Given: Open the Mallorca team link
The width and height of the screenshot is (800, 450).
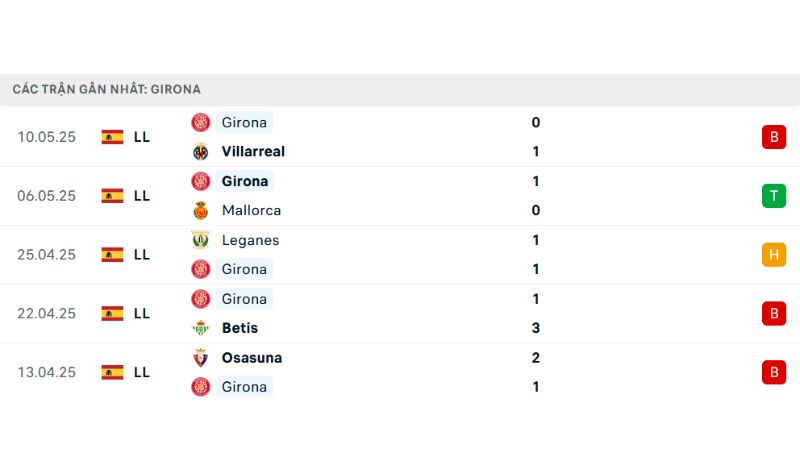Looking at the screenshot, I should pyautogui.click(x=251, y=210).
